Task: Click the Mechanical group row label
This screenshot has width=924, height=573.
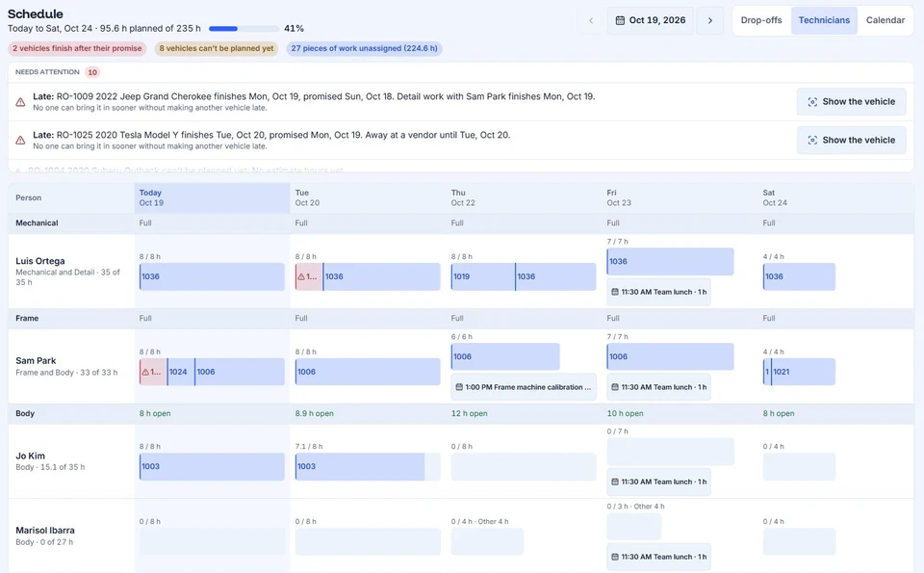Action: pos(37,222)
